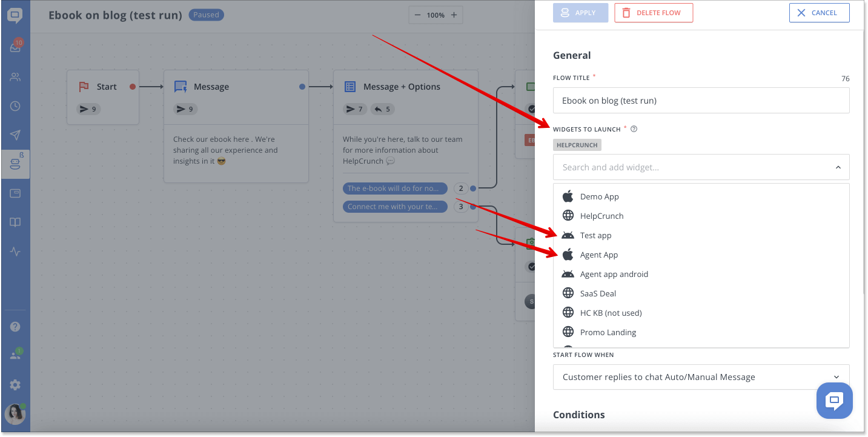Open the Start Flow When dropdown
The width and height of the screenshot is (868, 437).
pyautogui.click(x=701, y=377)
